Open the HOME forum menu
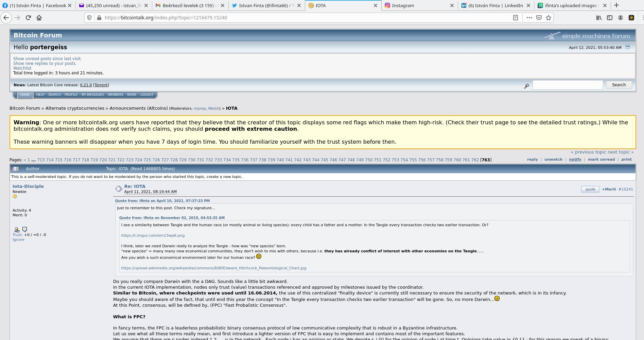The height and width of the screenshot is (340, 644). [x=25, y=95]
